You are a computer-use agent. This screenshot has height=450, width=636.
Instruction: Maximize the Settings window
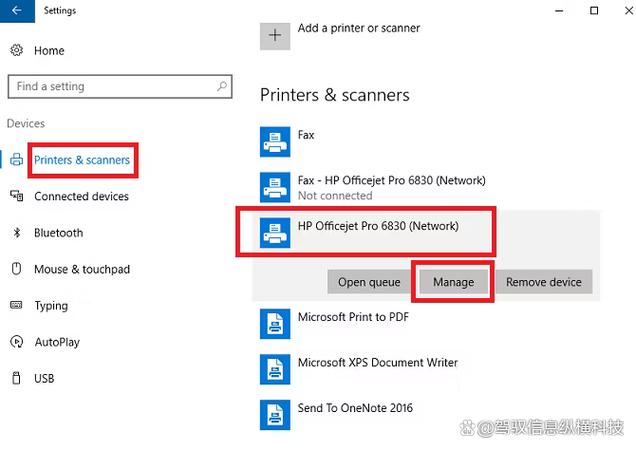(594, 11)
